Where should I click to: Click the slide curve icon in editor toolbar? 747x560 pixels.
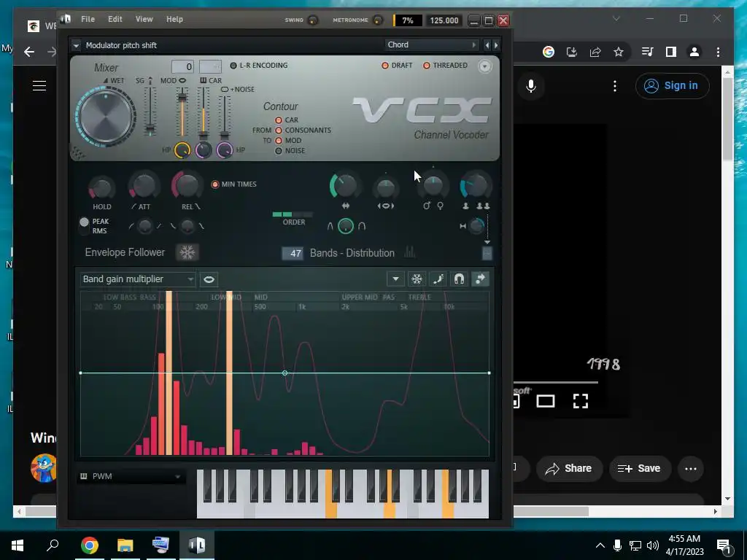(x=438, y=279)
